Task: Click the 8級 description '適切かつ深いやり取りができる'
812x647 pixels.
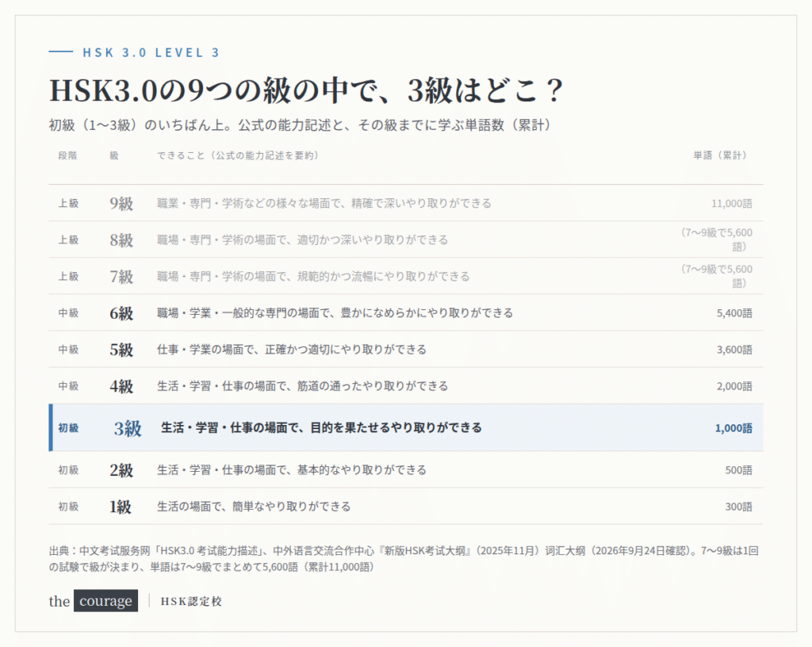Action: [x=373, y=240]
